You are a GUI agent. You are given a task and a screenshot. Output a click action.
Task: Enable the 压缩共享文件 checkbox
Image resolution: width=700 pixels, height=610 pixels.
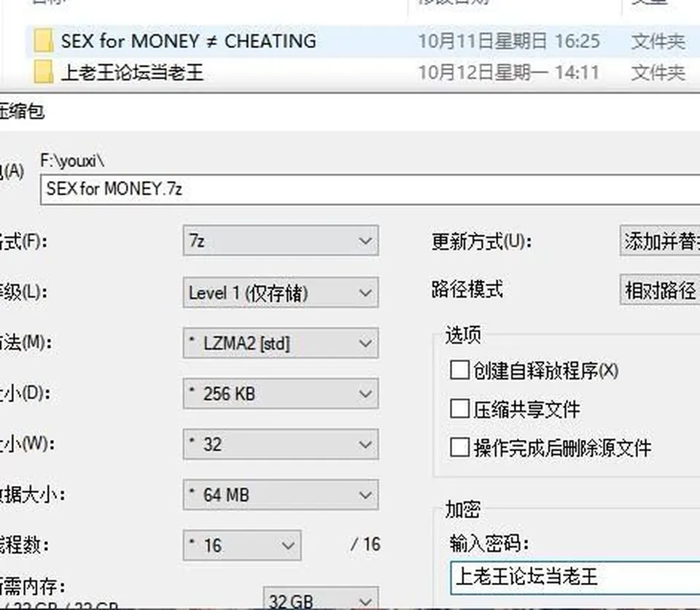pos(459,409)
